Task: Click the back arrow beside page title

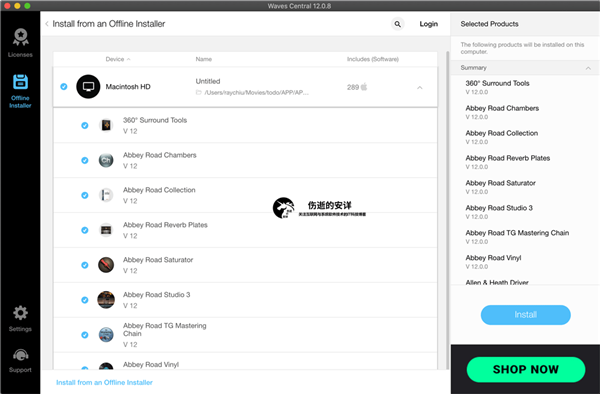Action: [x=47, y=24]
